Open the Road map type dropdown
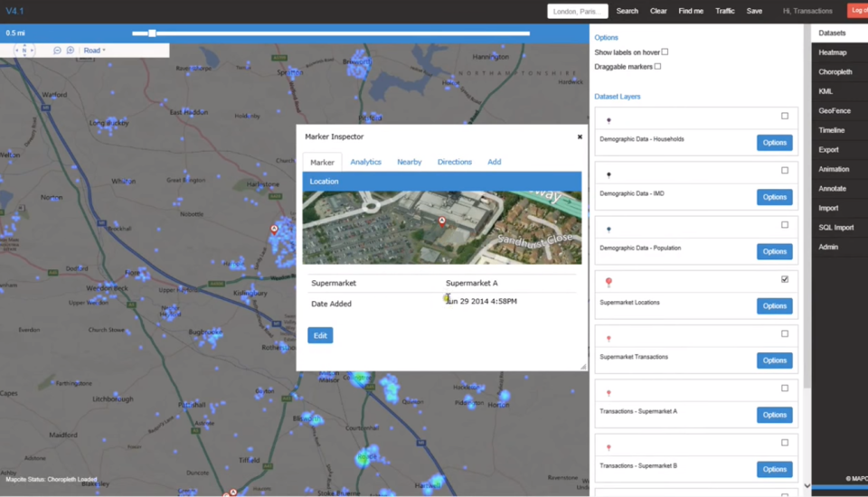This screenshot has height=497, width=868. tap(95, 51)
